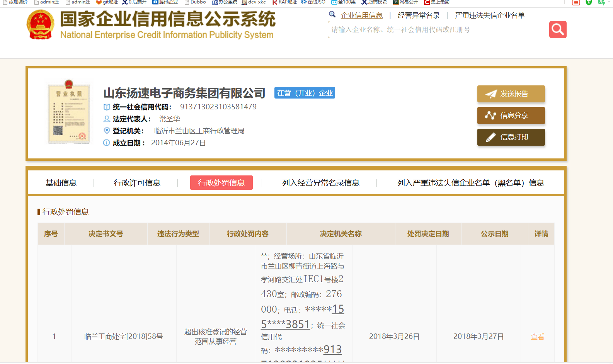
Task: Focus the enterprise name search input field
Action: [x=438, y=30]
